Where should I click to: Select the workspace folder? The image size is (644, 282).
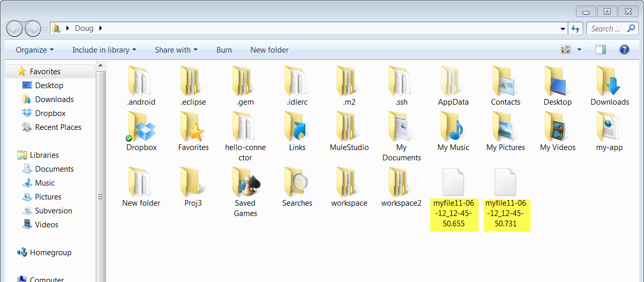(349, 187)
